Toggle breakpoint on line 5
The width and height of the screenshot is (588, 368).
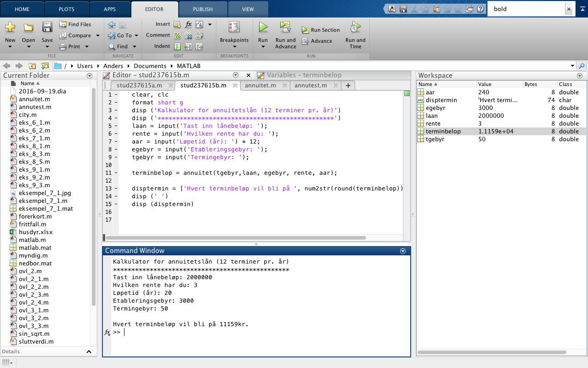[x=116, y=126]
